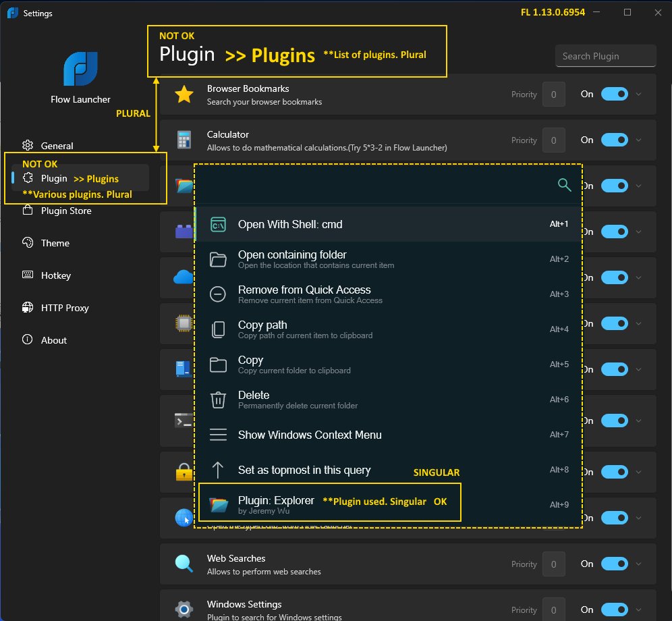Click the folder icon beside Copy entry
The width and height of the screenshot is (672, 621).
coord(218,365)
